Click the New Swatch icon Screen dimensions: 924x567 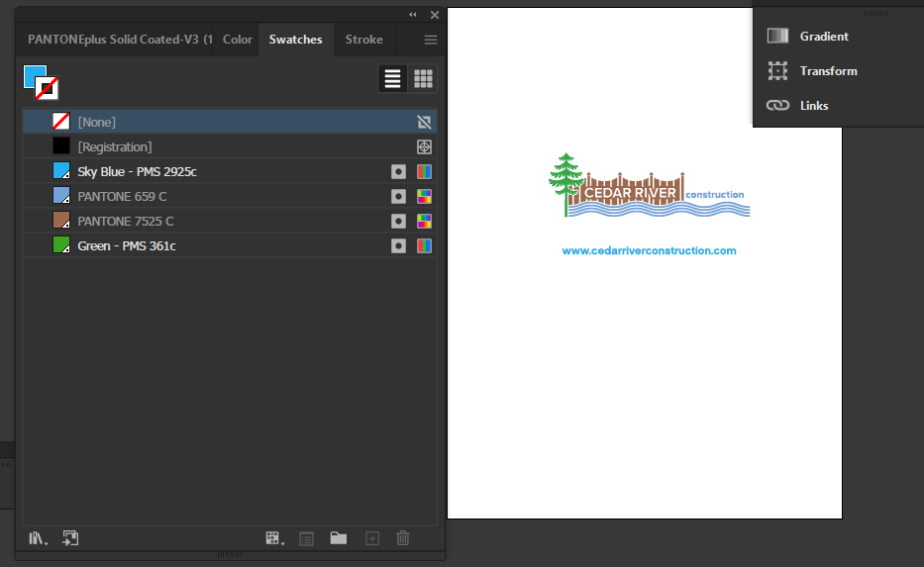point(372,538)
